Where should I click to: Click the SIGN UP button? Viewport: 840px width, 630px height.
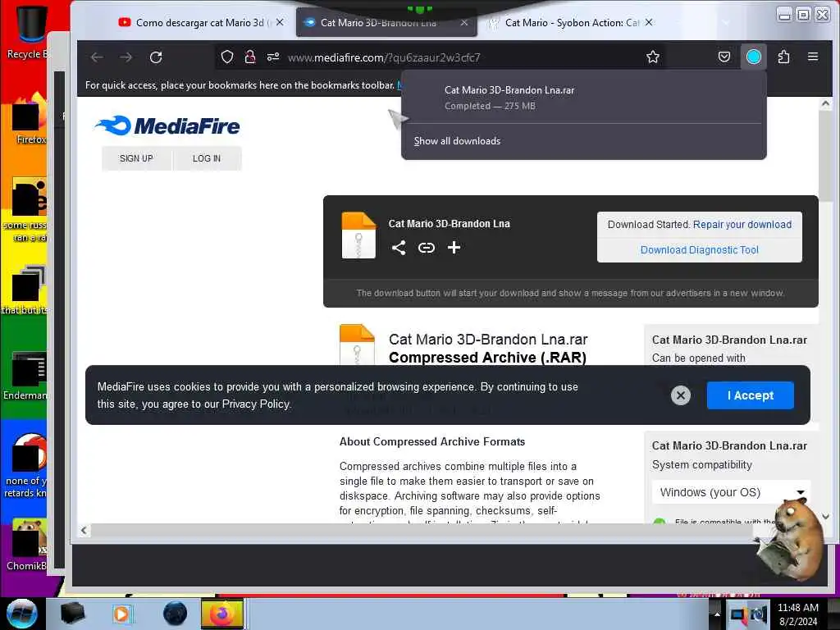tap(137, 158)
